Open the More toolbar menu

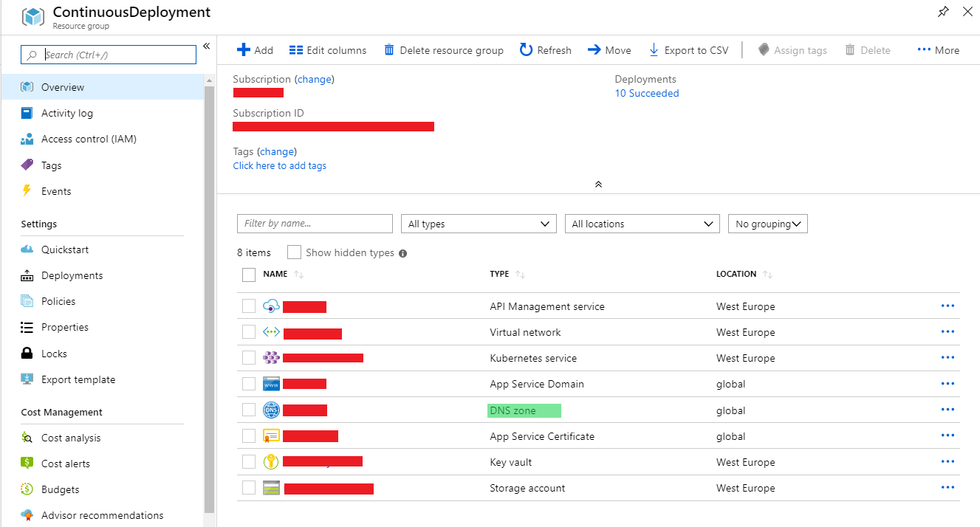pyautogui.click(x=937, y=49)
